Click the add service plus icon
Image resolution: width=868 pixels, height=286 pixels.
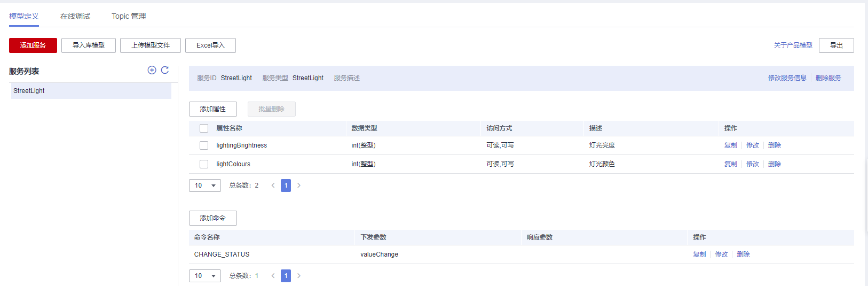point(152,70)
